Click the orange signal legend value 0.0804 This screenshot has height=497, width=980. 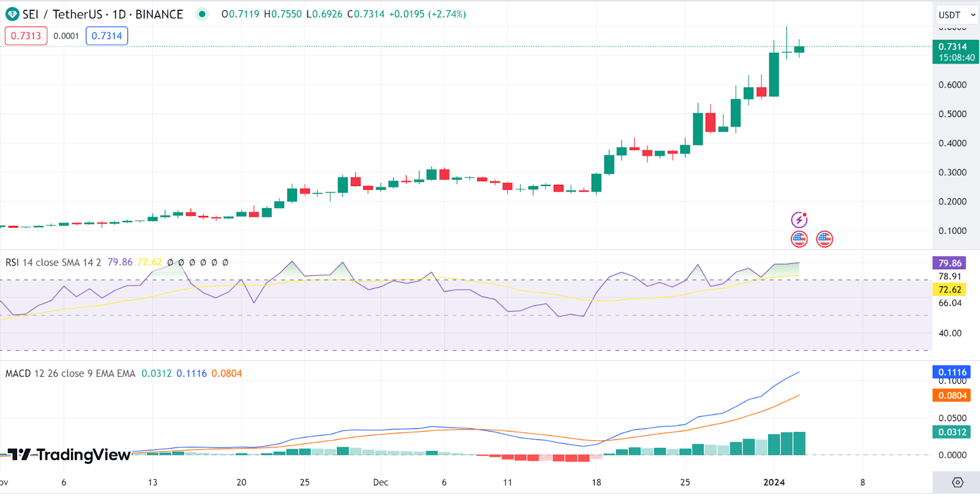click(x=227, y=373)
